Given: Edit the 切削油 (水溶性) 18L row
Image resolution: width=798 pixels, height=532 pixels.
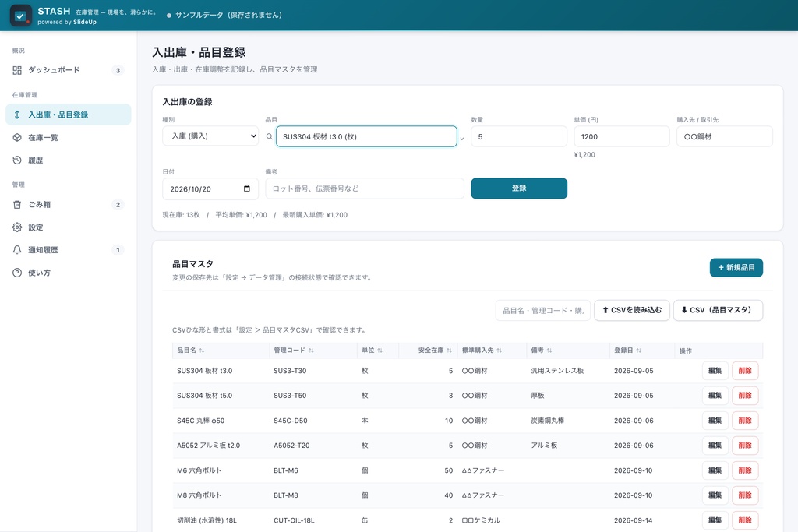Looking at the screenshot, I should [x=715, y=520].
